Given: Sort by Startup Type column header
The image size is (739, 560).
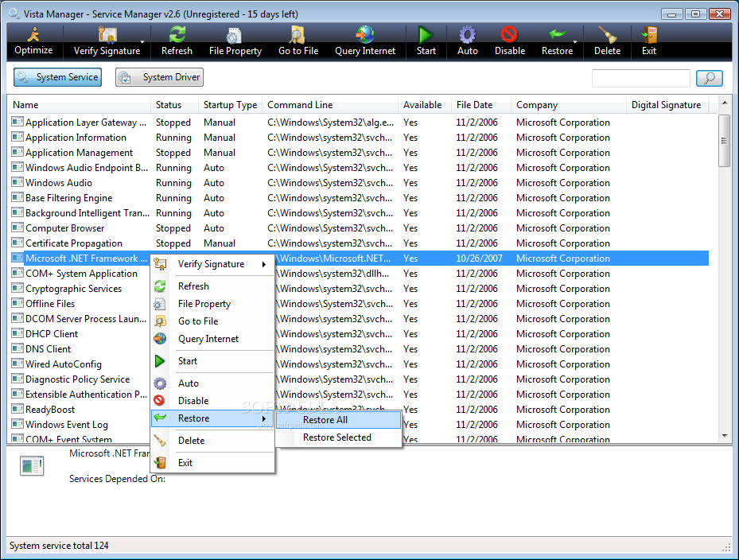Looking at the screenshot, I should [x=230, y=105].
